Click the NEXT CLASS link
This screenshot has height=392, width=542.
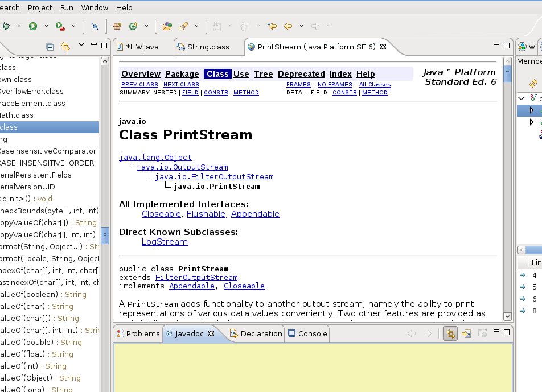(x=181, y=85)
